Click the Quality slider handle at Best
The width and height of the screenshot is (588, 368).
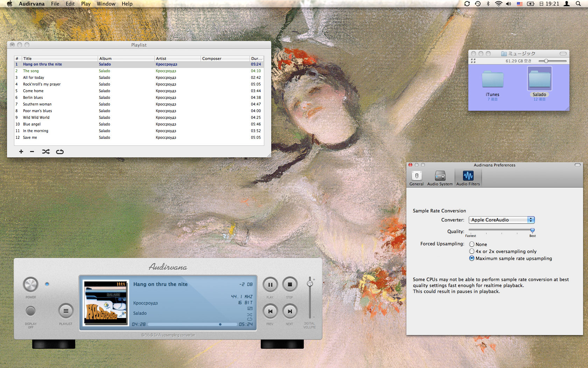[532, 230]
